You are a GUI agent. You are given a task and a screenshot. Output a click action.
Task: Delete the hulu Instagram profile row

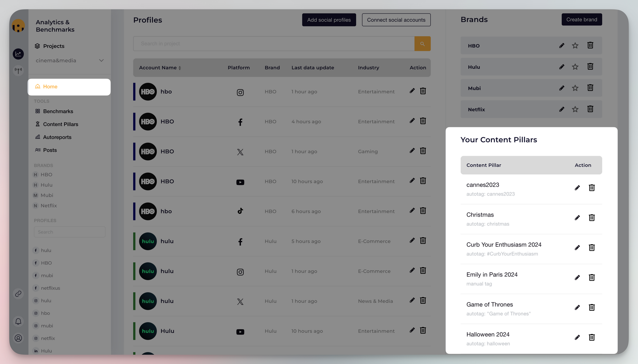click(x=423, y=271)
